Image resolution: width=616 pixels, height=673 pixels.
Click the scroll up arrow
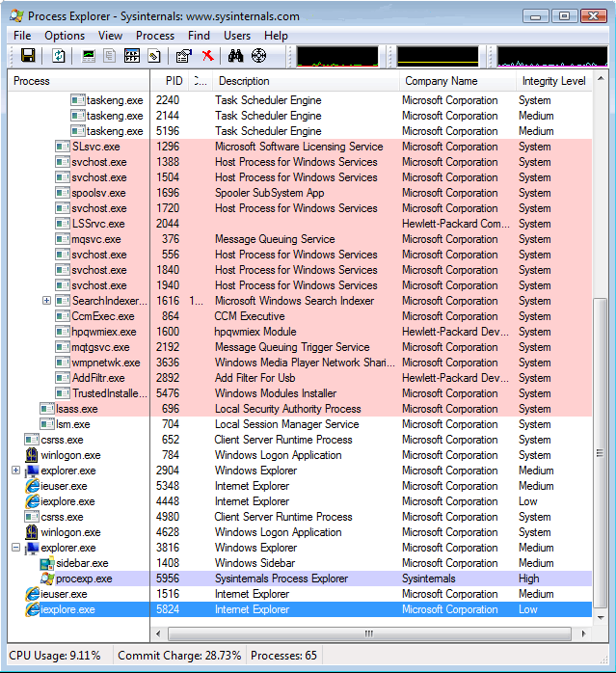601,79
